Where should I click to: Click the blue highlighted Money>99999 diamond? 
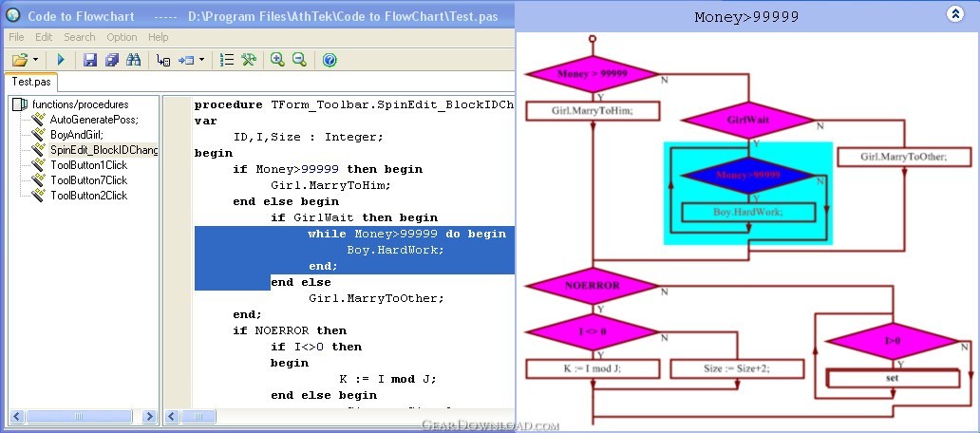pyautogui.click(x=748, y=175)
